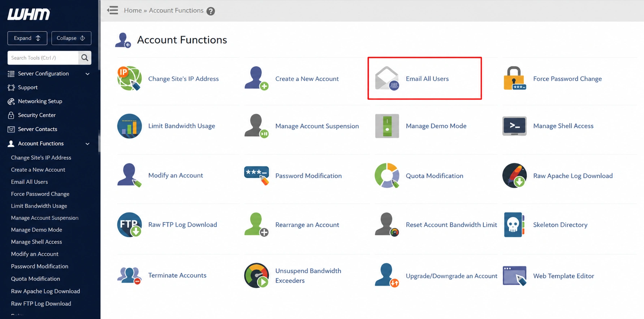The height and width of the screenshot is (319, 644).
Task: Click the Limit Bandwidth Usage chart icon
Action: pyautogui.click(x=129, y=126)
